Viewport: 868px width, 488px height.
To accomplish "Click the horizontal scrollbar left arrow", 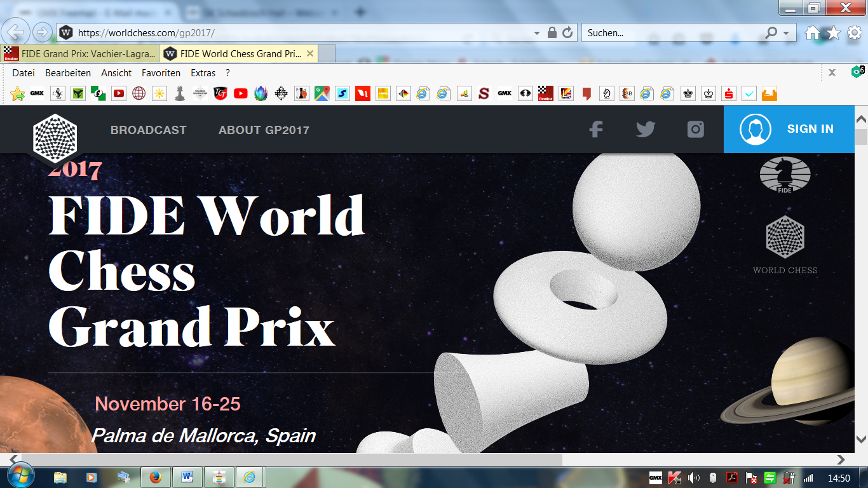I will coord(13,459).
